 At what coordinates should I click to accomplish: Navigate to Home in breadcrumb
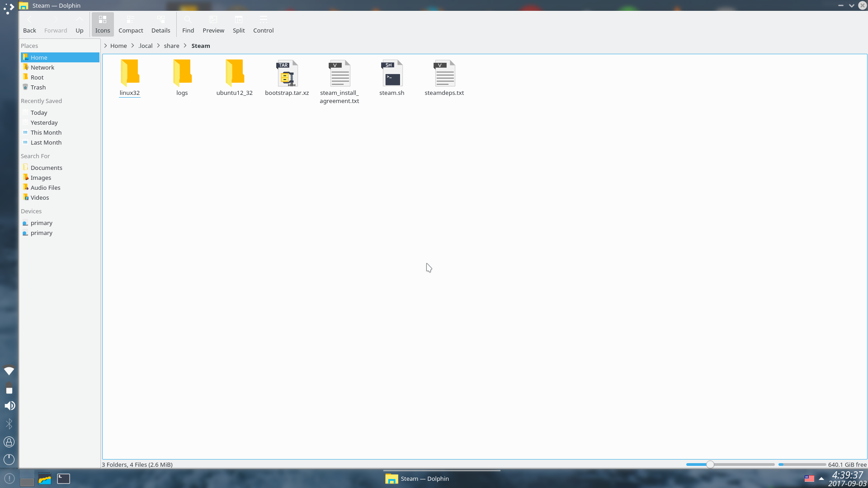tap(118, 46)
